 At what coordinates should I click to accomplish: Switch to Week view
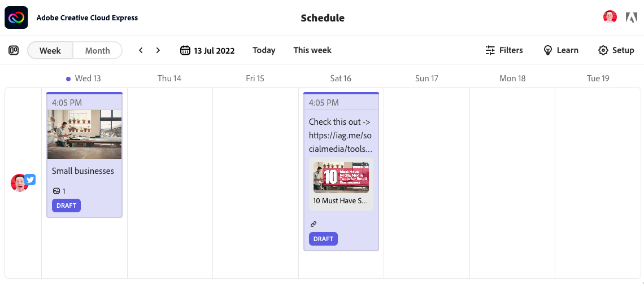[x=50, y=50]
